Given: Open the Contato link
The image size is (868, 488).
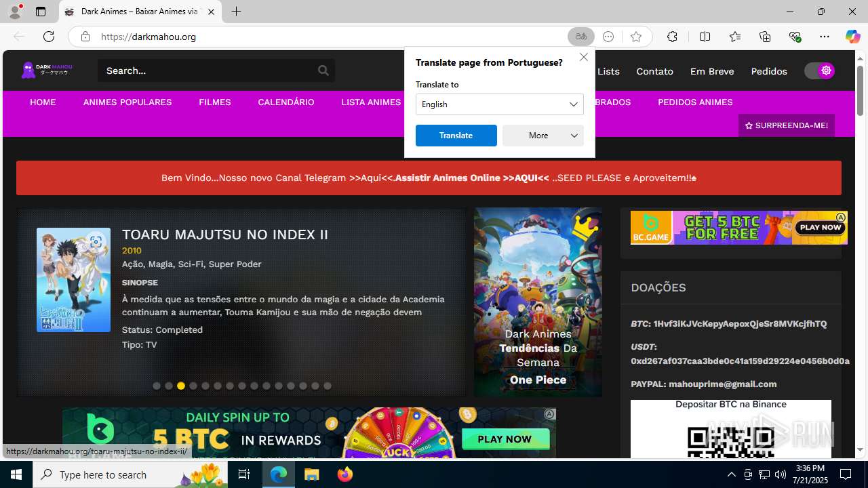Looking at the screenshot, I should [654, 71].
